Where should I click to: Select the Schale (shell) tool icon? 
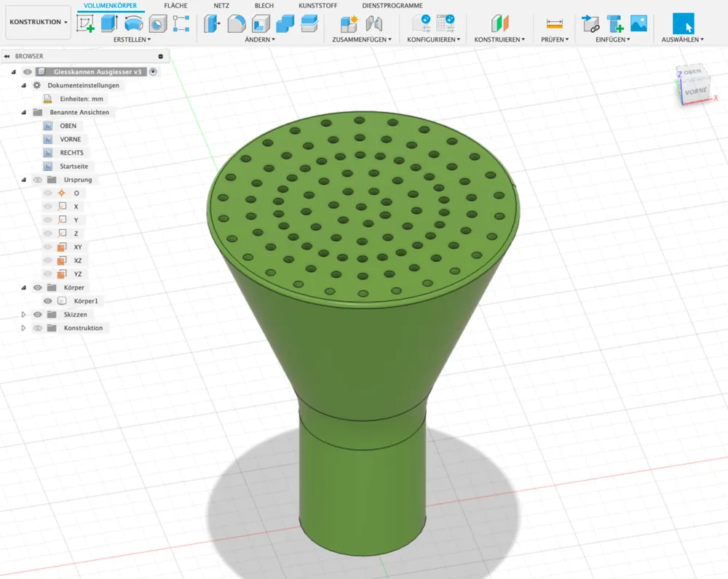(261, 24)
